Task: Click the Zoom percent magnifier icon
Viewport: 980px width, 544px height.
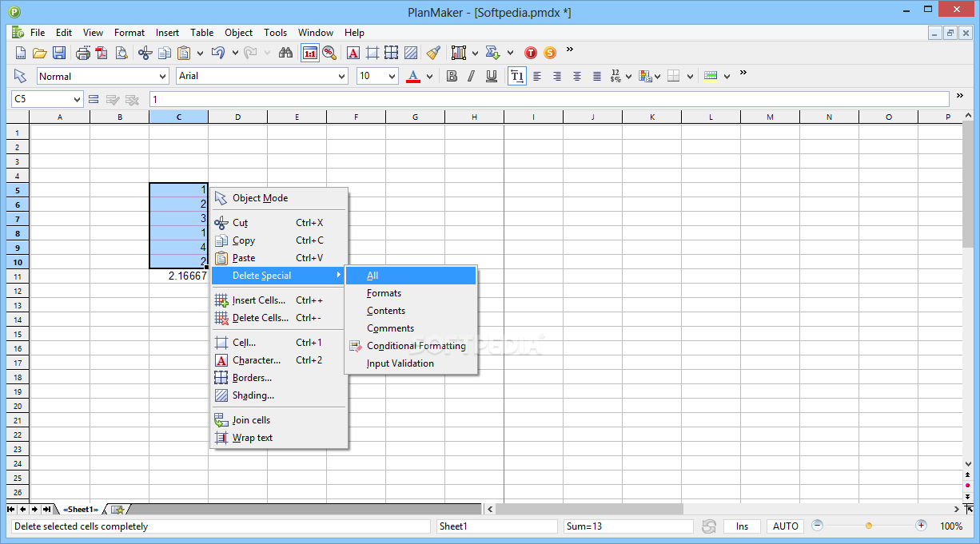Action: pos(329,53)
